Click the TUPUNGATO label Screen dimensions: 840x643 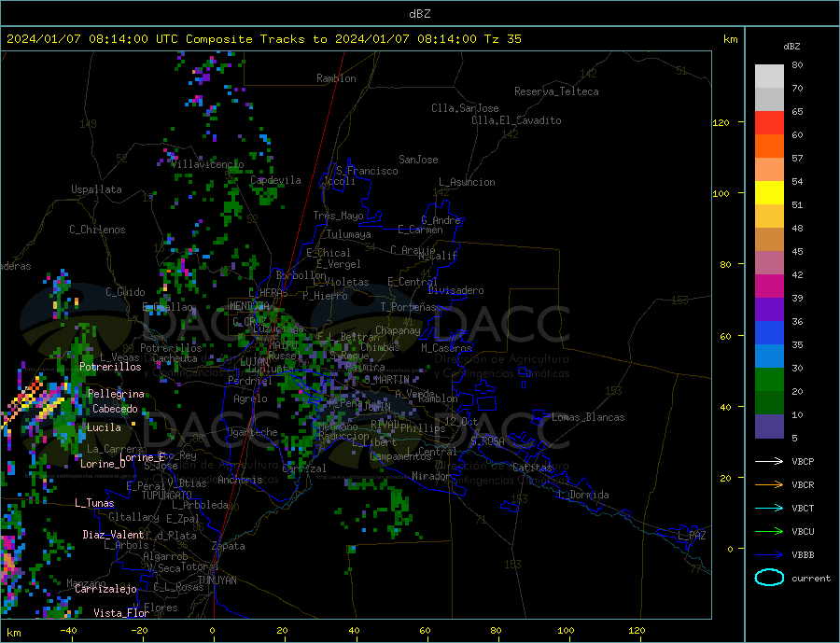(167, 496)
